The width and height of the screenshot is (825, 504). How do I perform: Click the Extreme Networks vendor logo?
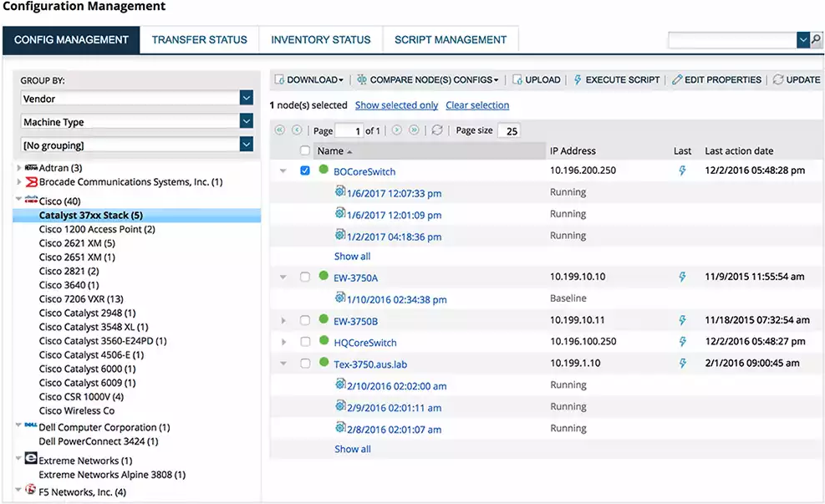pos(31,458)
